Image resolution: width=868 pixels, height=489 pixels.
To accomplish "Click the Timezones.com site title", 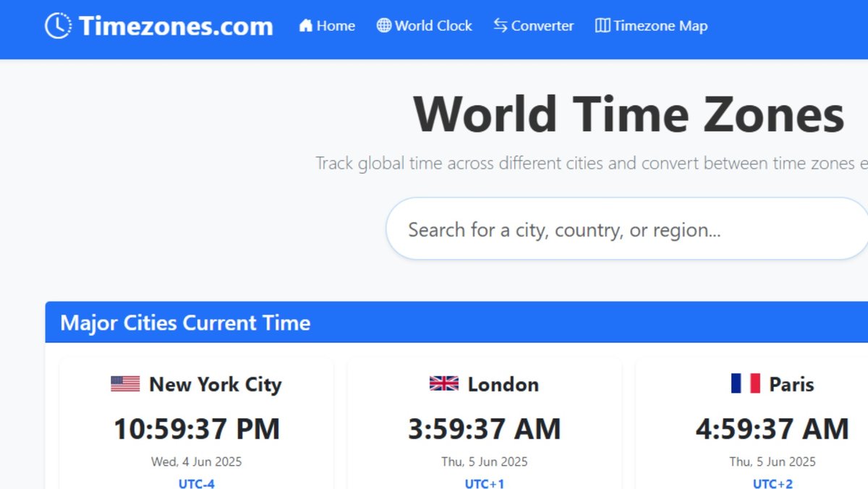I will point(176,25).
